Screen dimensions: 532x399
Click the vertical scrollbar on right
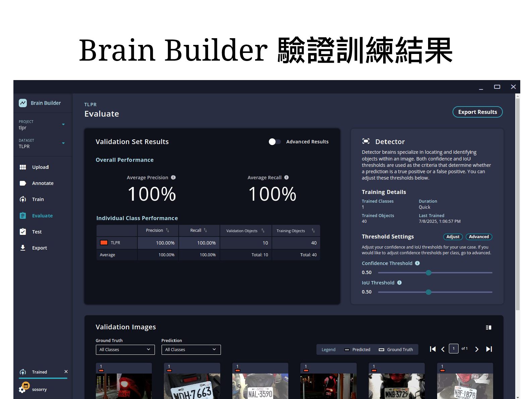(x=518, y=204)
